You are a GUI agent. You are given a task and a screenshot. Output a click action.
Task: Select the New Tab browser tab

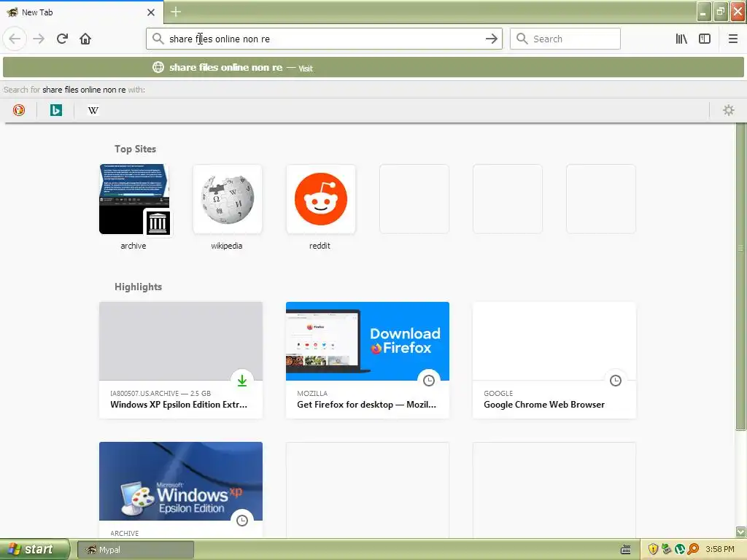point(82,12)
